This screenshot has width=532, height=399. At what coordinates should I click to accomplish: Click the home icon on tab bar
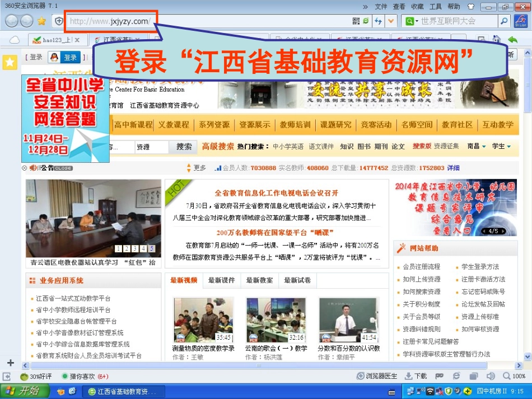pos(496,39)
